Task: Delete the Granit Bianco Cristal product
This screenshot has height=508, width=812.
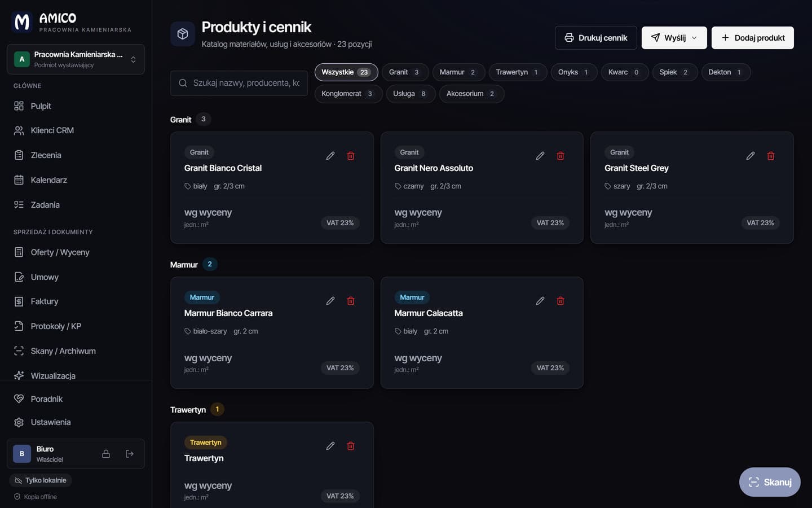Action: point(351,156)
